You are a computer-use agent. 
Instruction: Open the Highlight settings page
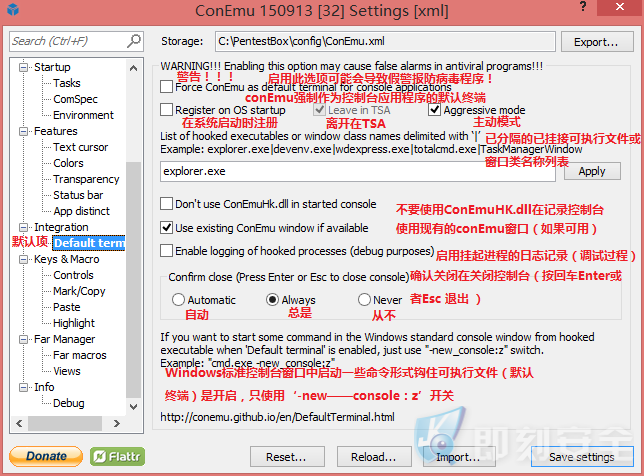pos(74,323)
